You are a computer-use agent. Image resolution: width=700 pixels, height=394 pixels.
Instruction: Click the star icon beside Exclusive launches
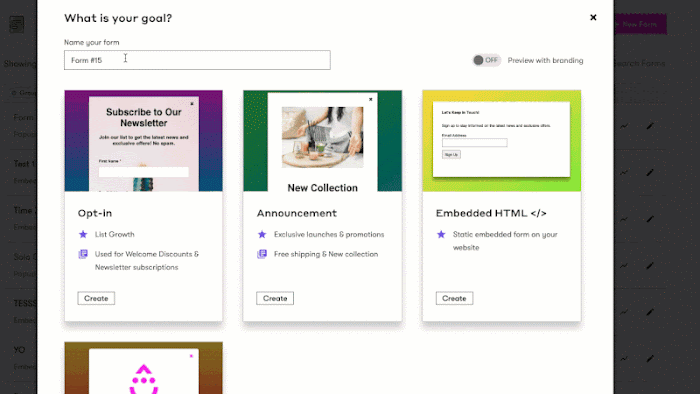click(x=262, y=234)
